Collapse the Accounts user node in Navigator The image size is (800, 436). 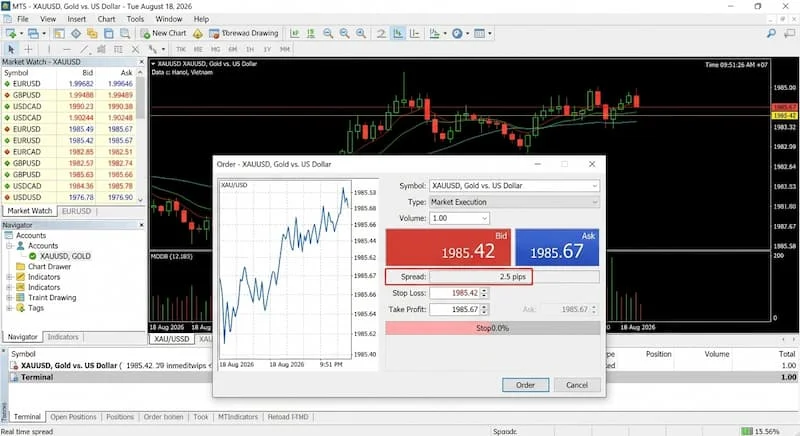click(x=9, y=246)
